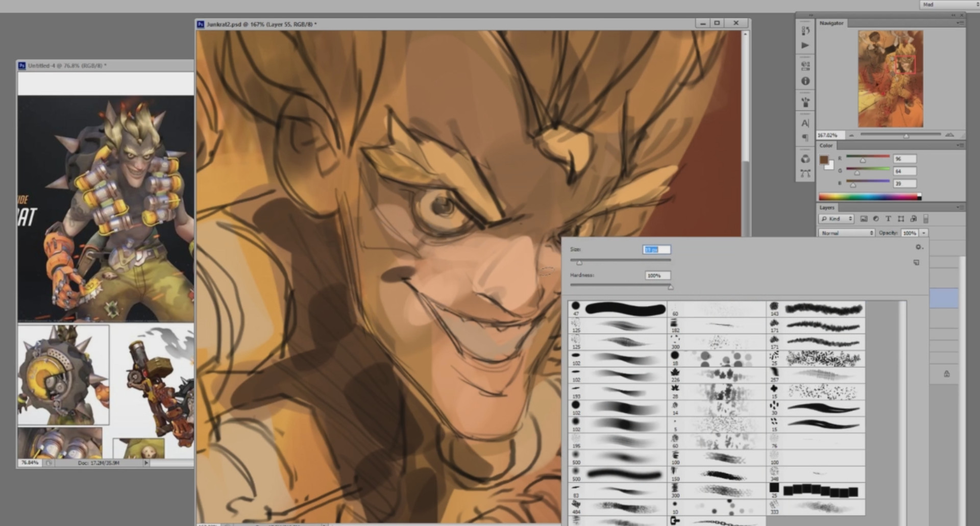Click the B value field showing 39
The height and width of the screenshot is (526, 980).
[904, 183]
